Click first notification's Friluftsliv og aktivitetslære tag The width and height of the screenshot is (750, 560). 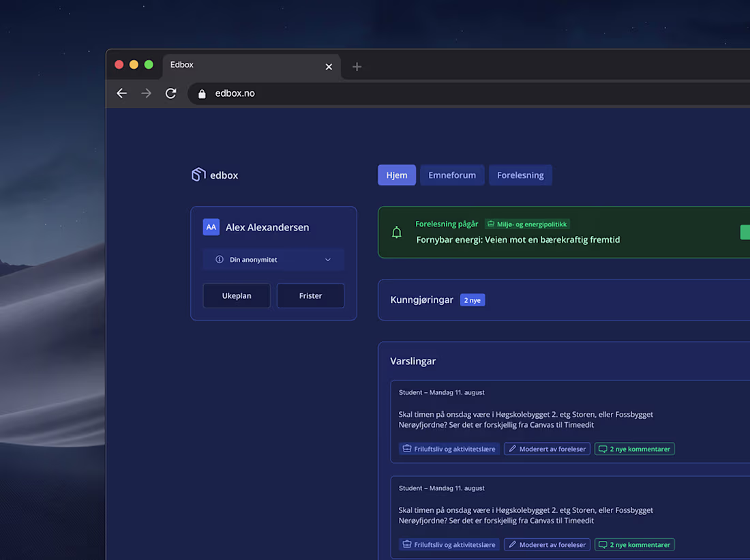449,449
